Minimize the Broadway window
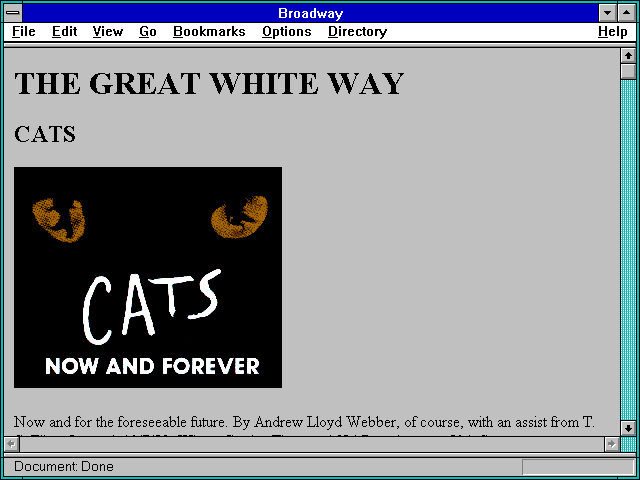The width and height of the screenshot is (640, 480). point(607,13)
